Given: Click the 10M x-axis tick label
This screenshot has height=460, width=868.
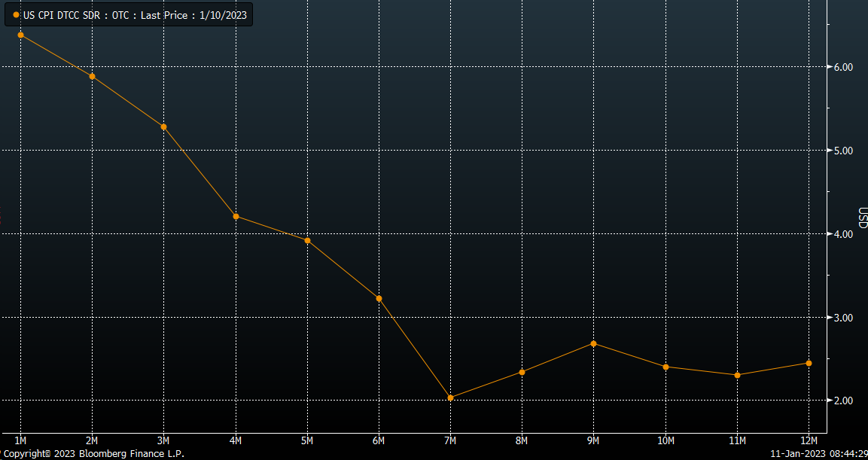Looking at the screenshot, I should pyautogui.click(x=665, y=440).
